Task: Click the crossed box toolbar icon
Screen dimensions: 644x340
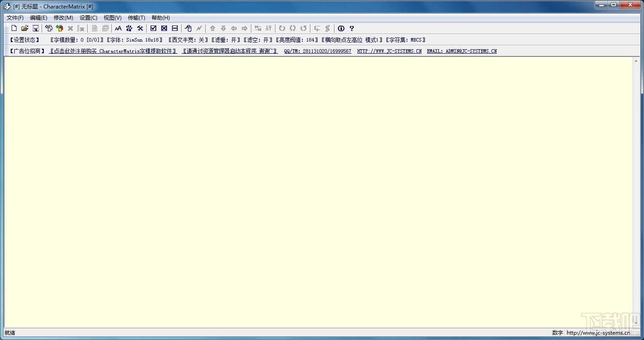Action: [x=164, y=28]
